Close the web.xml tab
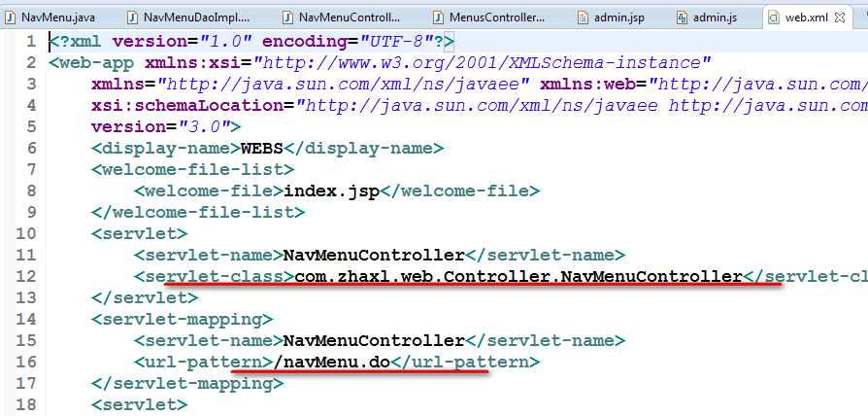Viewport: 868px width, 416px height. pyautogui.click(x=840, y=17)
